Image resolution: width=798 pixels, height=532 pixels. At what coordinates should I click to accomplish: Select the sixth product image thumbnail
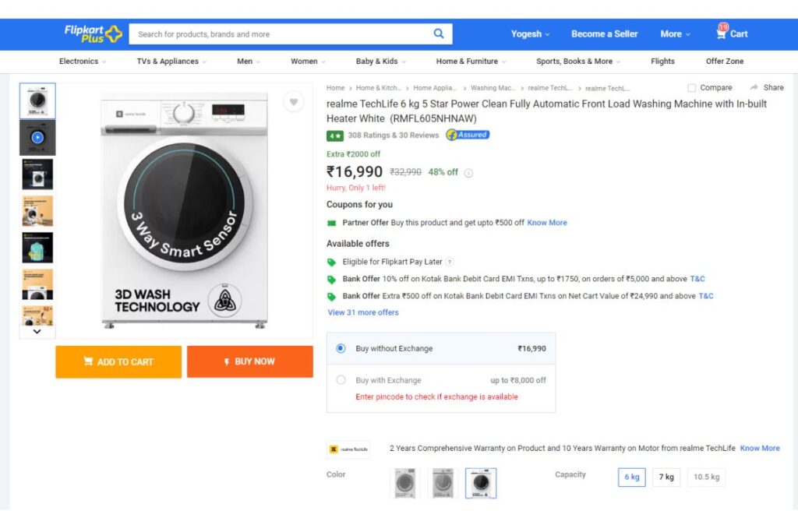37,284
